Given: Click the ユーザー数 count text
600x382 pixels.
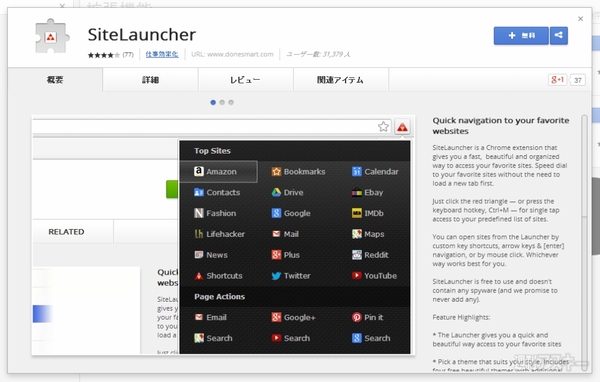Looking at the screenshot, I should pyautogui.click(x=318, y=54).
